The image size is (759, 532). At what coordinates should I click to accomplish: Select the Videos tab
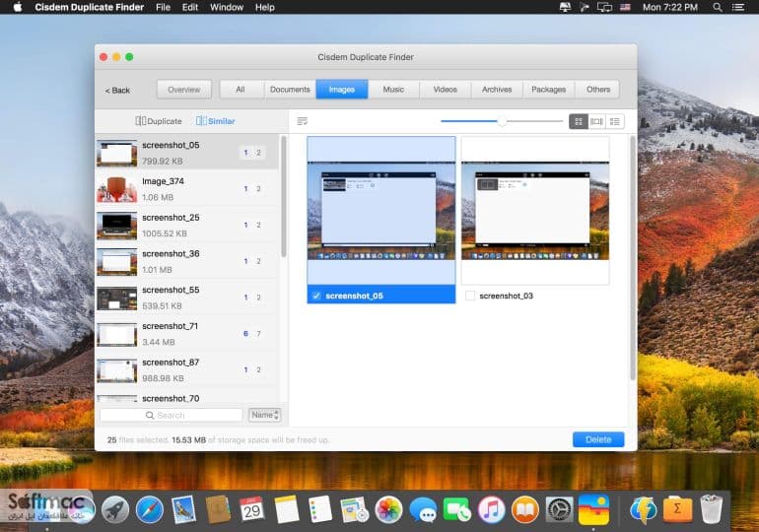click(446, 90)
